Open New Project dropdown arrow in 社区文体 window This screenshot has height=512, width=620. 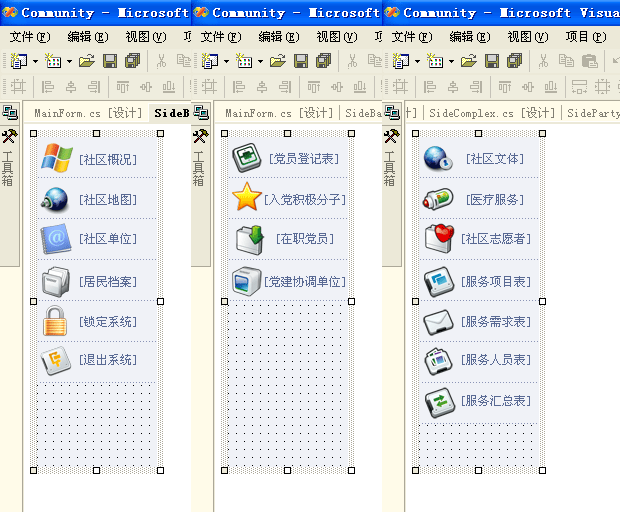[417, 62]
